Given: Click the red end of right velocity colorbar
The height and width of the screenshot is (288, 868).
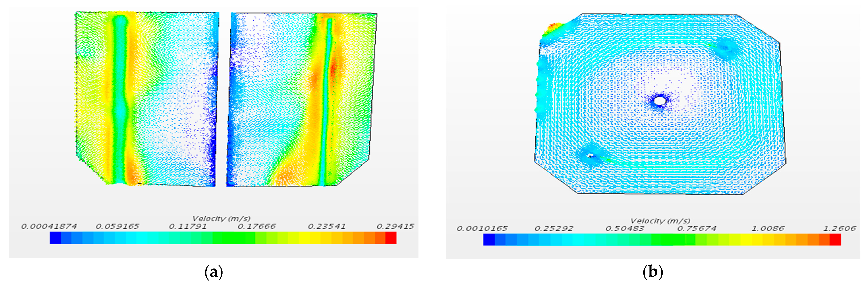Looking at the screenshot, I should (x=835, y=239).
